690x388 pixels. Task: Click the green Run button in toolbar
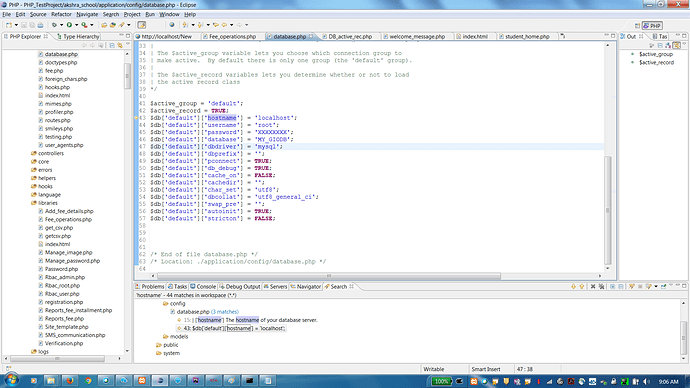click(69, 25)
